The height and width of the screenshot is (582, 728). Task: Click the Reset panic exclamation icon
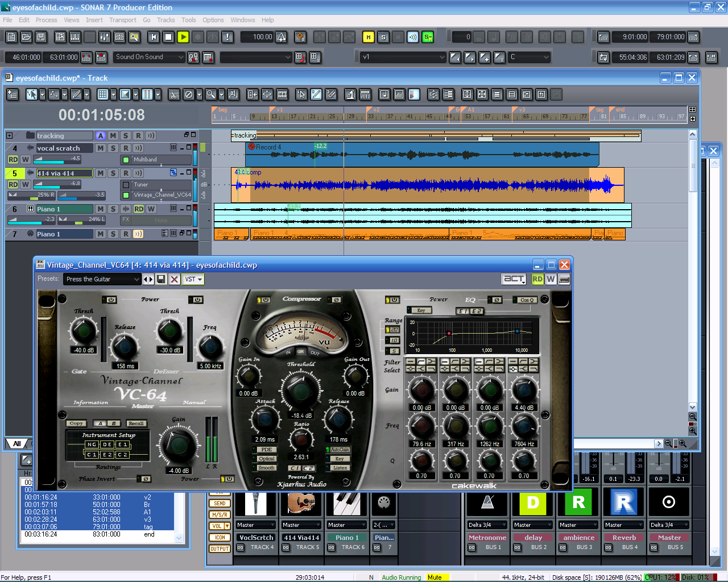(x=227, y=37)
